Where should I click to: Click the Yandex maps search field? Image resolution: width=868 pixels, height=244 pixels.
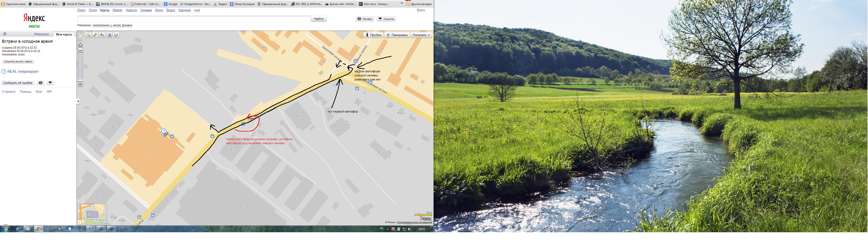pos(193,19)
